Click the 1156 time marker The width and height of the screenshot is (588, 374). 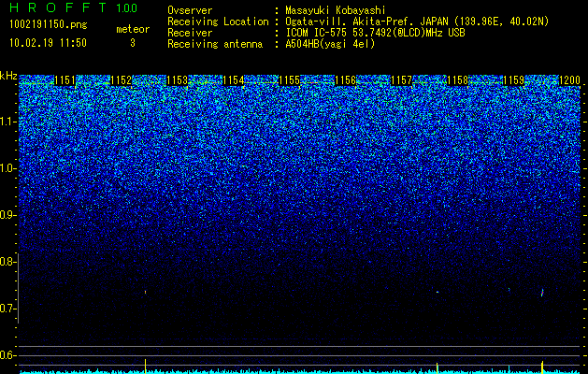[x=345, y=80]
